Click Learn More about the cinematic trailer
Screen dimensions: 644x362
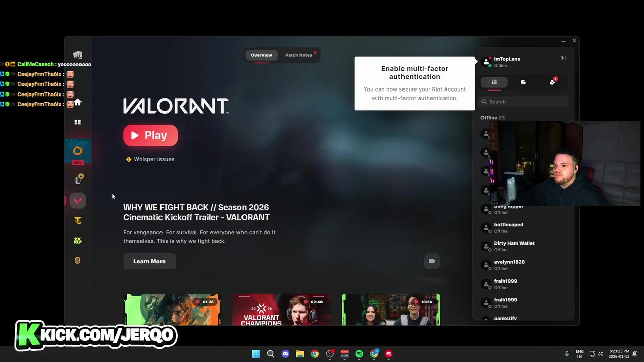pyautogui.click(x=149, y=261)
